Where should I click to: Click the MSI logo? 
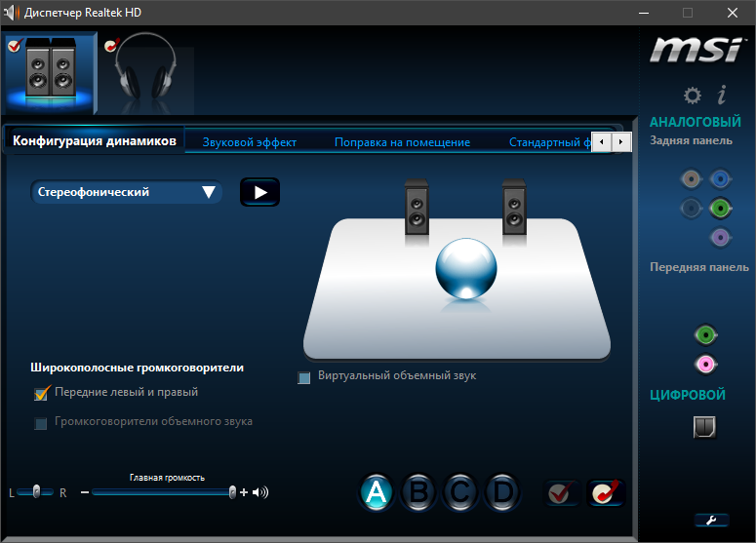coord(696,50)
